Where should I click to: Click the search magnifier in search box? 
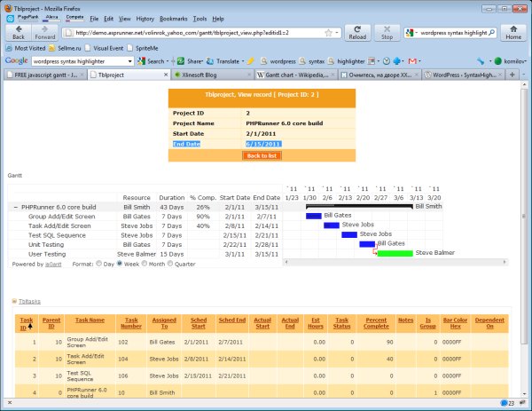(491, 33)
